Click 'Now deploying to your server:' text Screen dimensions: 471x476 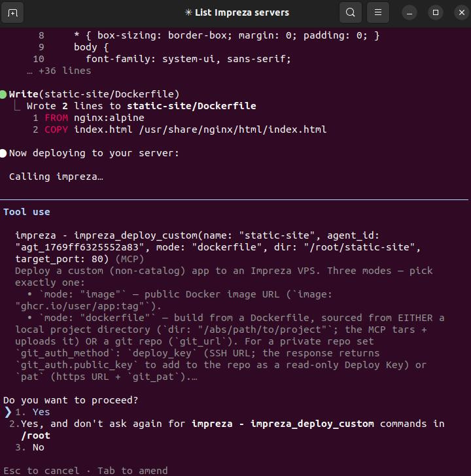tap(94, 153)
